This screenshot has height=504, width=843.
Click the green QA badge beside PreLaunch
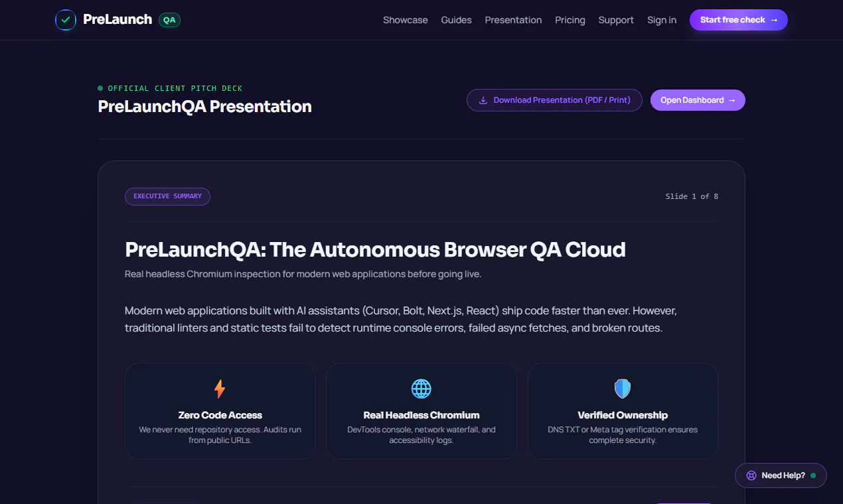click(x=169, y=20)
